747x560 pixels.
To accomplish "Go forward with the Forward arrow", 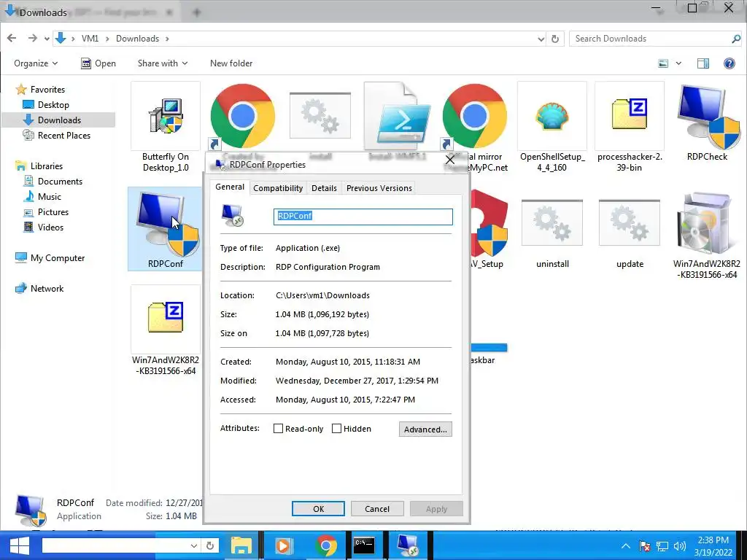I will pos(32,38).
